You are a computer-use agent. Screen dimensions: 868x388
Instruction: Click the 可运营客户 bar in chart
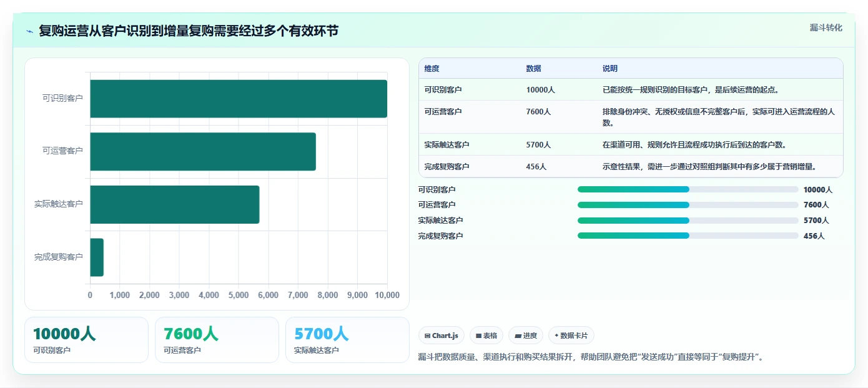click(x=203, y=151)
